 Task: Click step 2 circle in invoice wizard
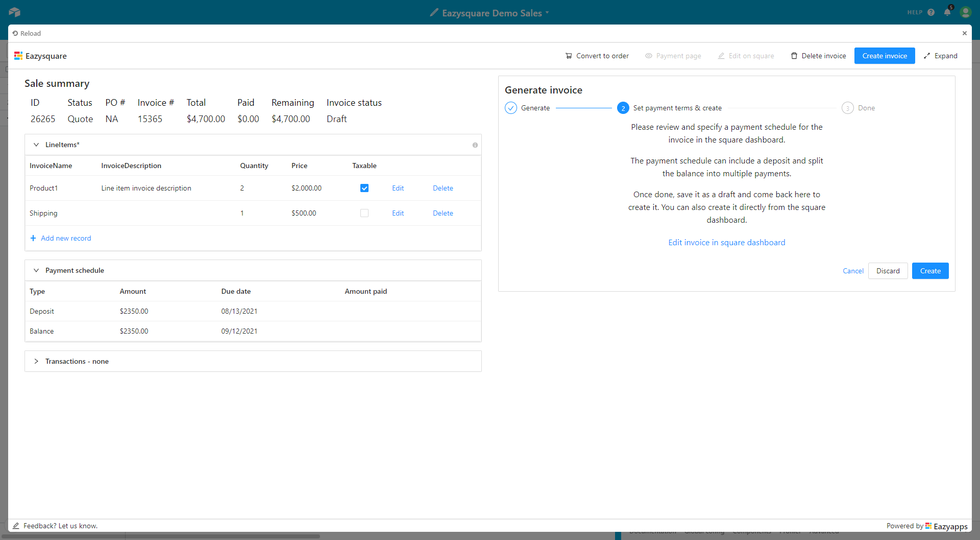(623, 108)
